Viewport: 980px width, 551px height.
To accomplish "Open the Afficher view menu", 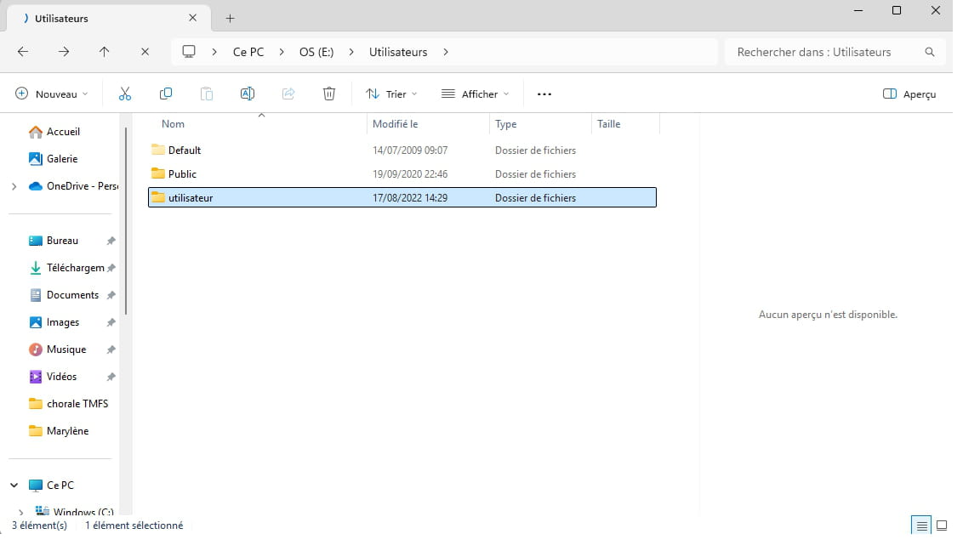I will click(475, 94).
